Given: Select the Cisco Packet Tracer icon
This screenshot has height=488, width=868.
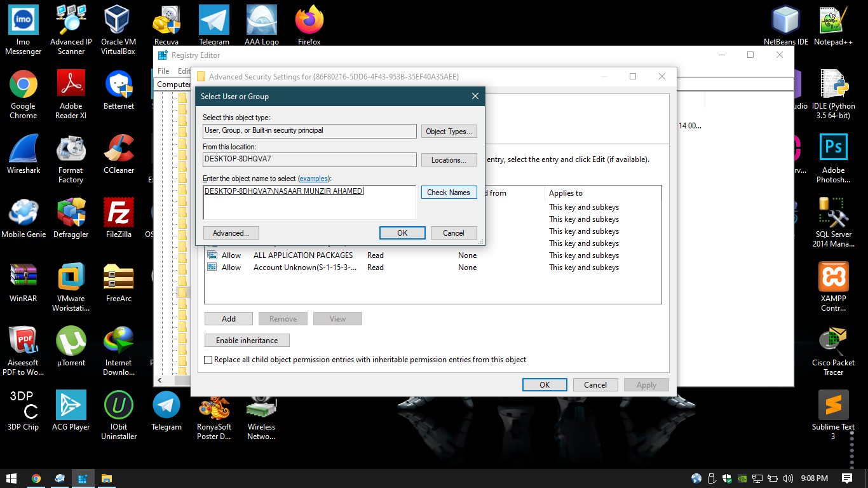Looking at the screenshot, I should click(833, 351).
